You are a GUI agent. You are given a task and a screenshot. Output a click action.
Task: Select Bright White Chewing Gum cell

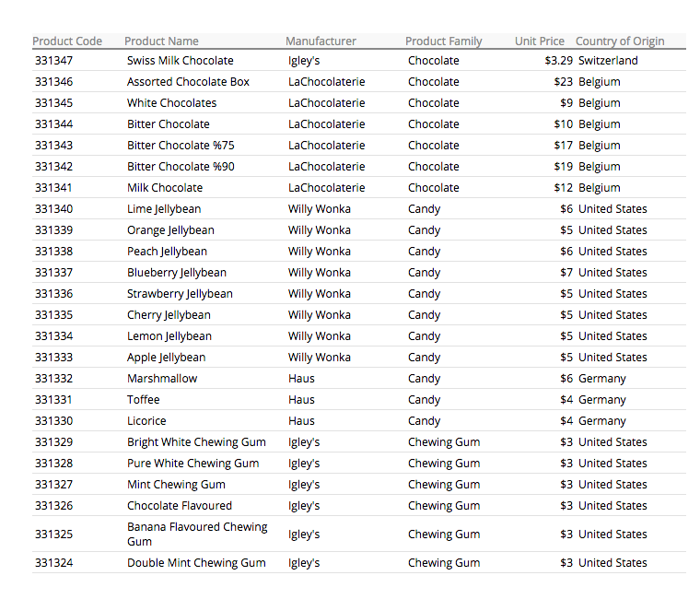(196, 442)
